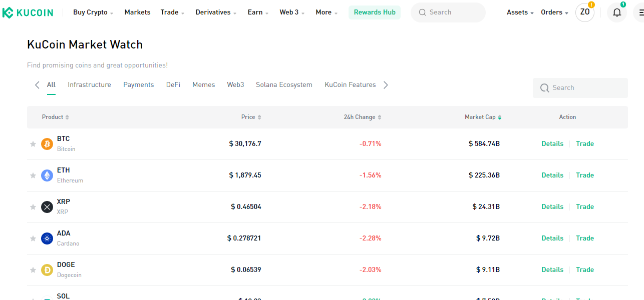View Details for ADA
This screenshot has height=300, width=644.
pyautogui.click(x=552, y=238)
